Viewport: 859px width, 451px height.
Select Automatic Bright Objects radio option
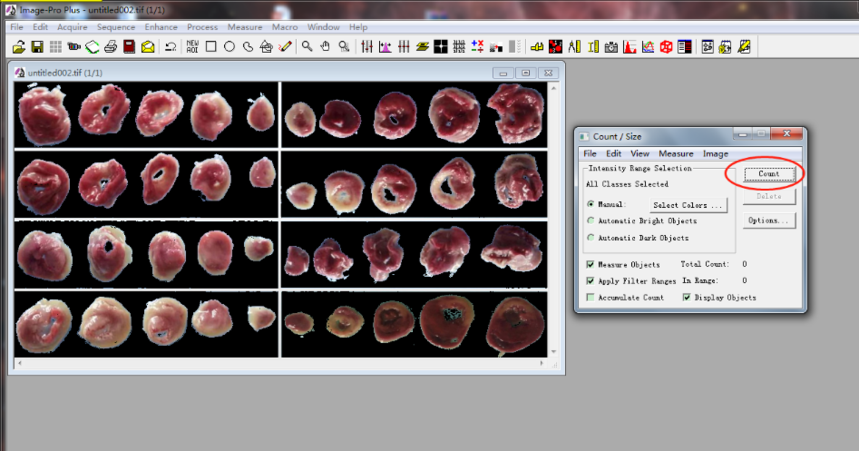[x=590, y=221]
